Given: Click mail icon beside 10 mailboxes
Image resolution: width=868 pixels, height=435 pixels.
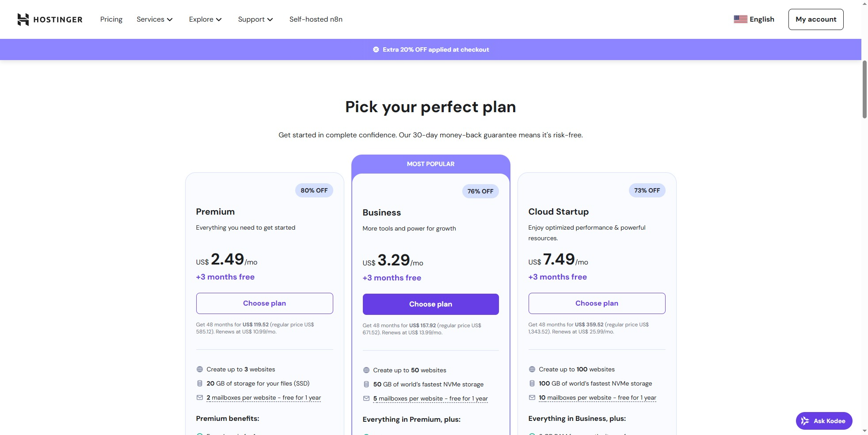Looking at the screenshot, I should click(x=532, y=397).
